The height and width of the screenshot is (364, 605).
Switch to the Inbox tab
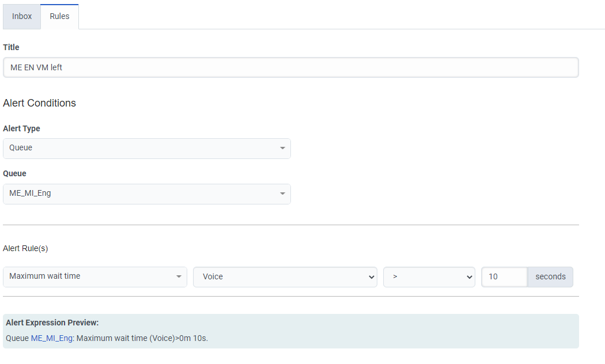click(x=22, y=16)
